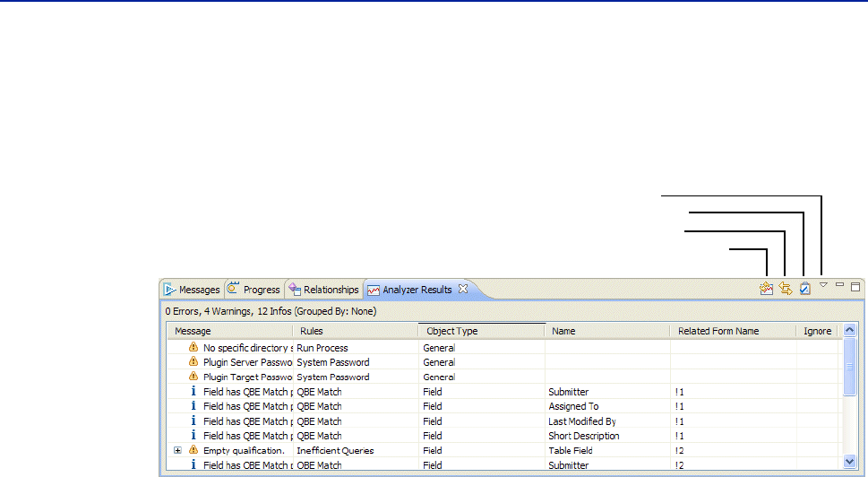868x477 pixels.
Task: Click the clipboard checkmark icon
Action: pos(805,288)
